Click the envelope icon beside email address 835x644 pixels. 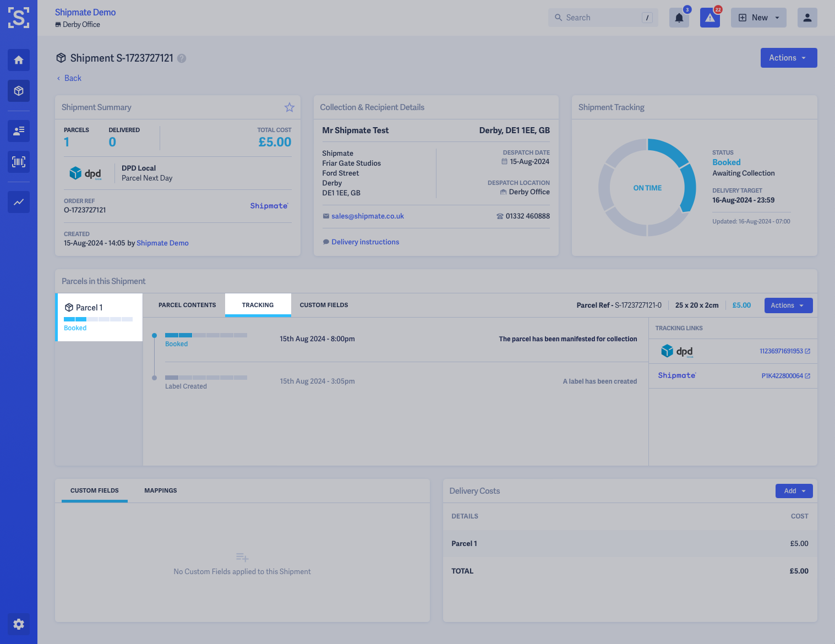[326, 216]
